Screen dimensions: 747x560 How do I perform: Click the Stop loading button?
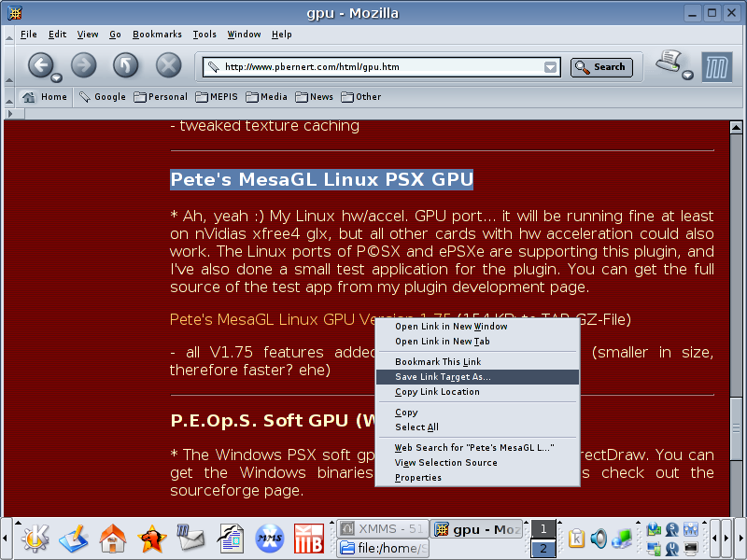[x=168, y=64]
